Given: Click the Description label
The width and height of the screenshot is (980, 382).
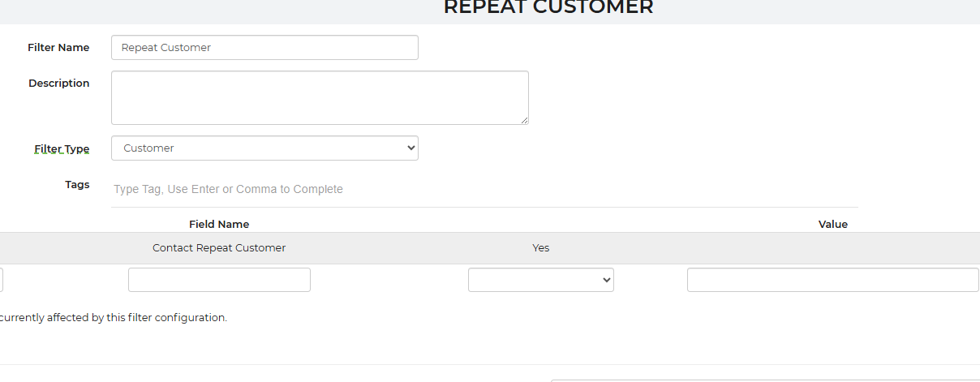Looking at the screenshot, I should tap(59, 84).
